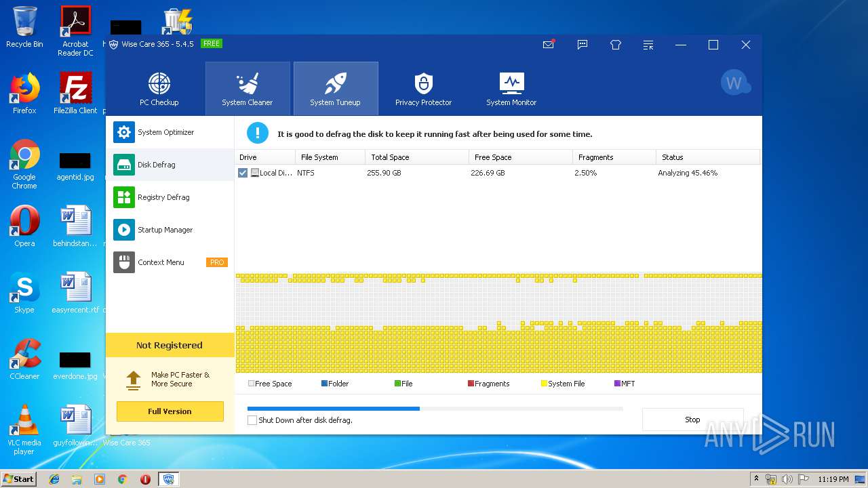Click the 255.90 GB total space value
This screenshot has height=488, width=868.
point(384,173)
